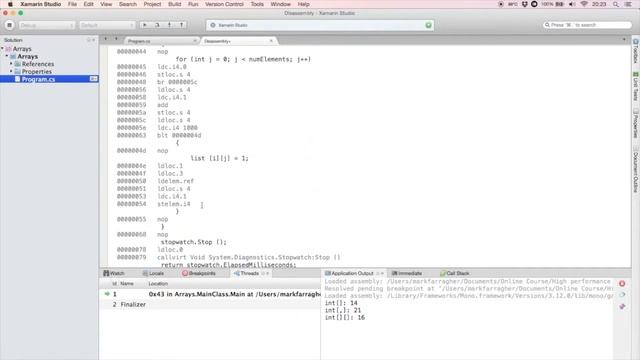Click the Name column header in Threads
The image size is (640, 360).
[127, 283]
